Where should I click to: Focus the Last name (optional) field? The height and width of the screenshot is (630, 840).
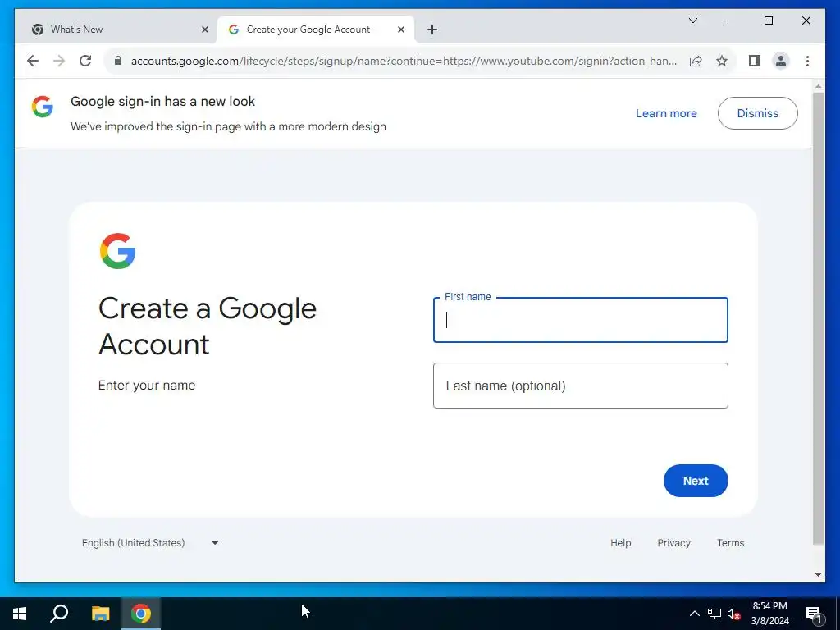[580, 386]
